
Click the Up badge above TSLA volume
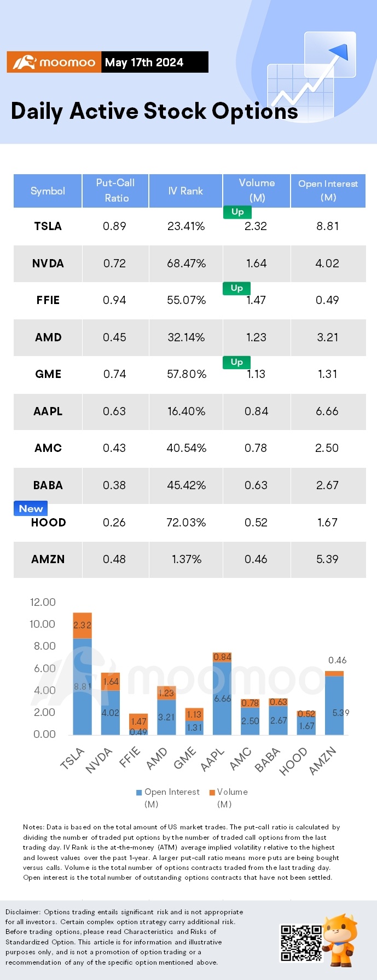[x=237, y=212]
